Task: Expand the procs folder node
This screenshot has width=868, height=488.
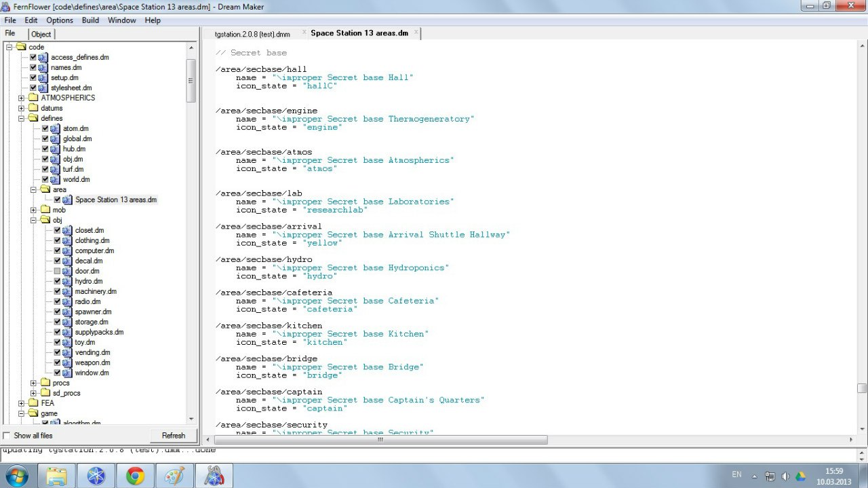Action: (34, 383)
